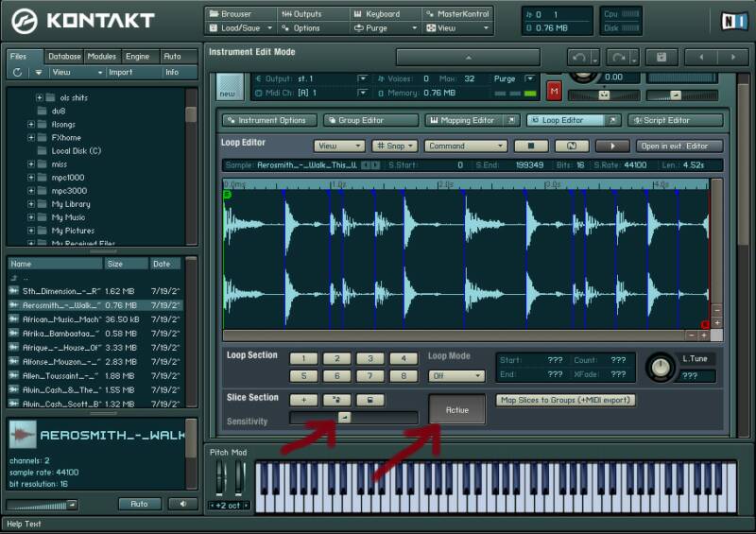Click the stop button in Loop Editor
This screenshot has height=534, width=756.
[531, 146]
